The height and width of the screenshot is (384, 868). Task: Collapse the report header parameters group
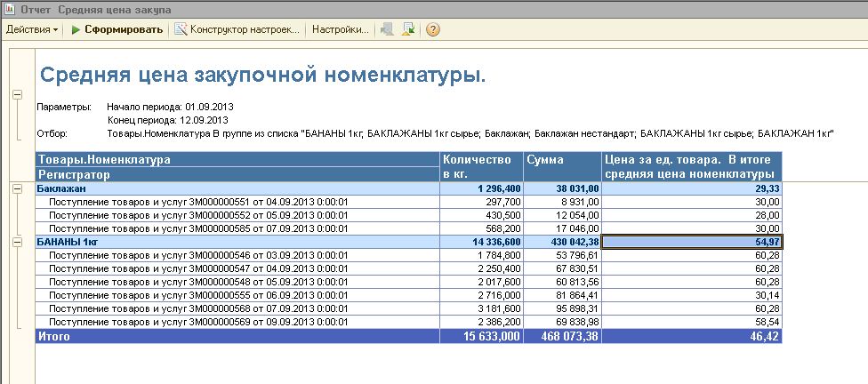click(17, 95)
